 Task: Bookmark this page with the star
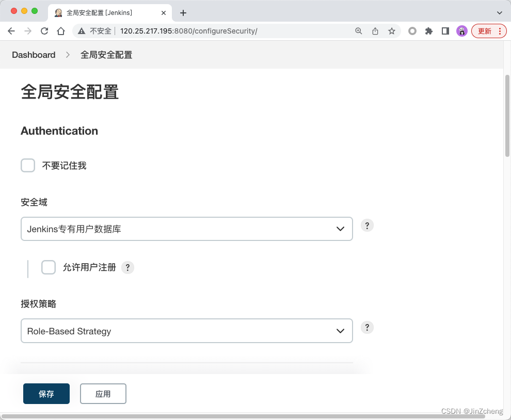(x=392, y=31)
